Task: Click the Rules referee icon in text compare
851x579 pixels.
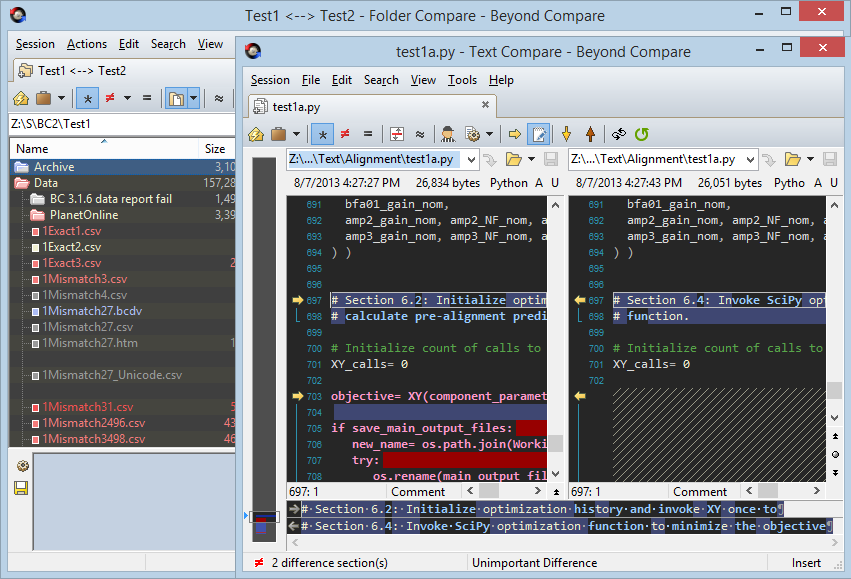Action: (x=448, y=133)
